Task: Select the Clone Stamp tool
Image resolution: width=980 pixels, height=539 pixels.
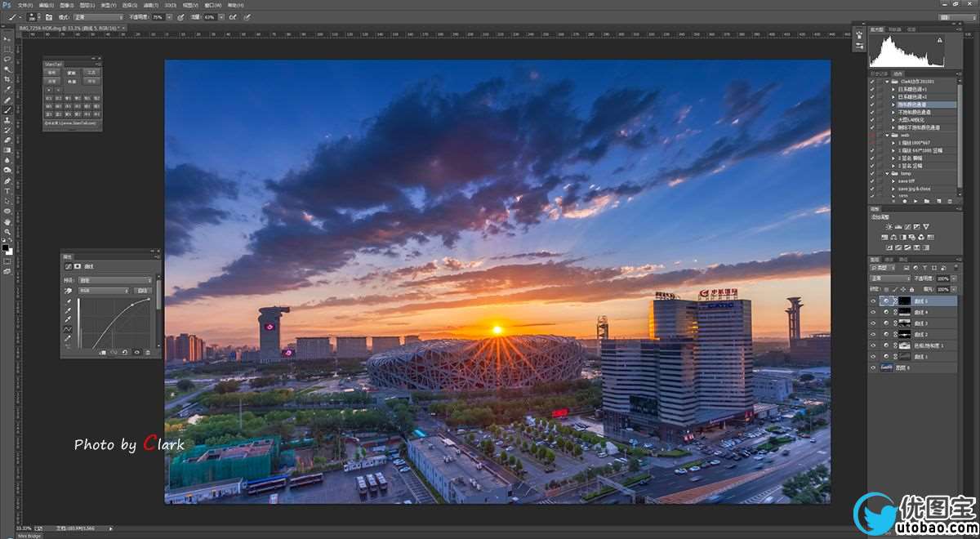Action: coord(7,120)
